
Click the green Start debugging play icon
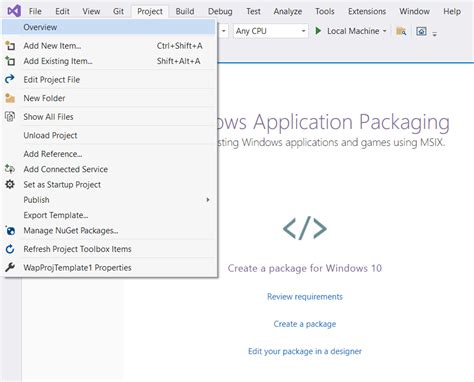pos(318,31)
